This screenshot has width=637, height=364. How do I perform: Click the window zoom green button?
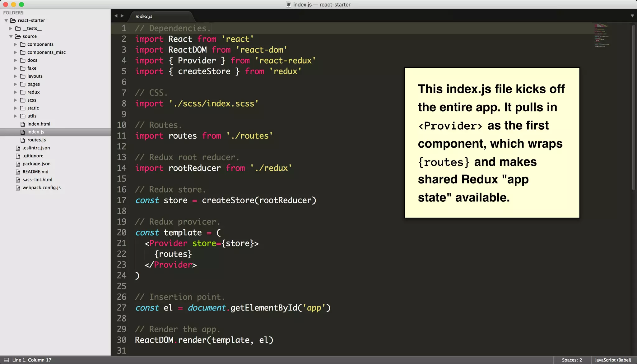coord(21,4)
